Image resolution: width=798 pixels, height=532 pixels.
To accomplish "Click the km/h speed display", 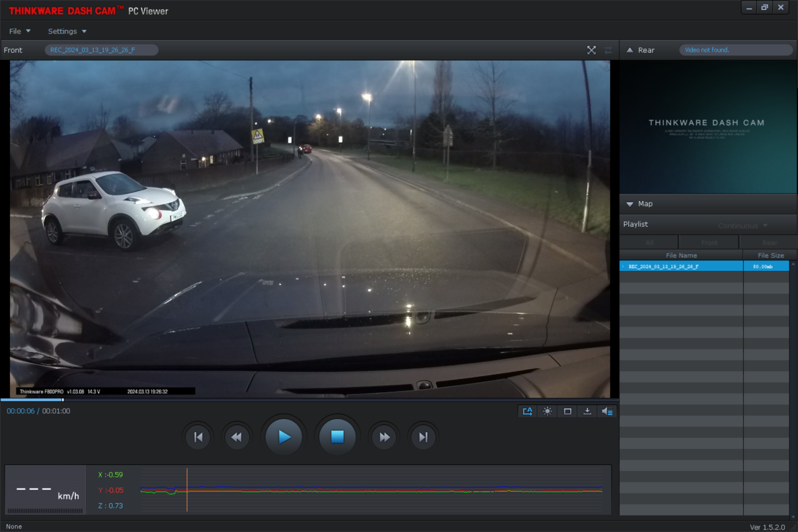I will 45,490.
